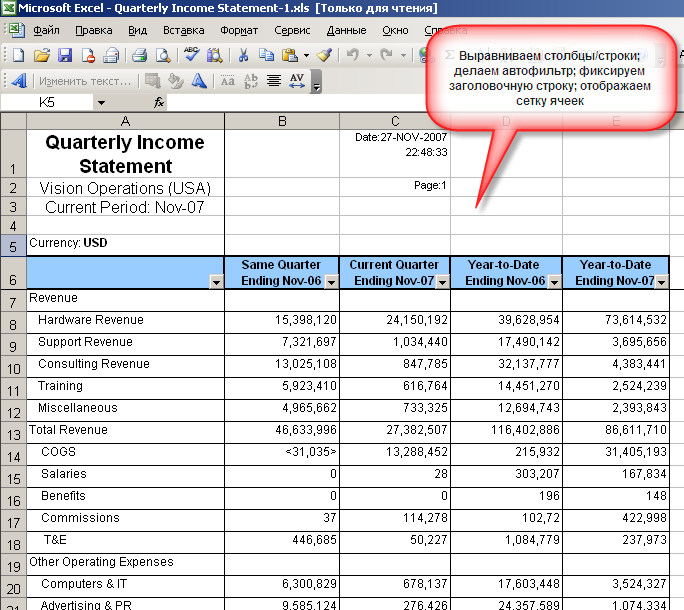The image size is (684, 610).
Task: Select column C by its header
Action: [x=395, y=121]
